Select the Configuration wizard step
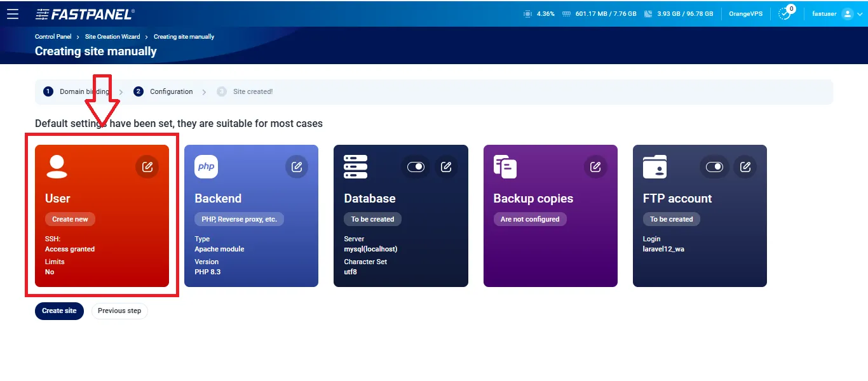 164,91
